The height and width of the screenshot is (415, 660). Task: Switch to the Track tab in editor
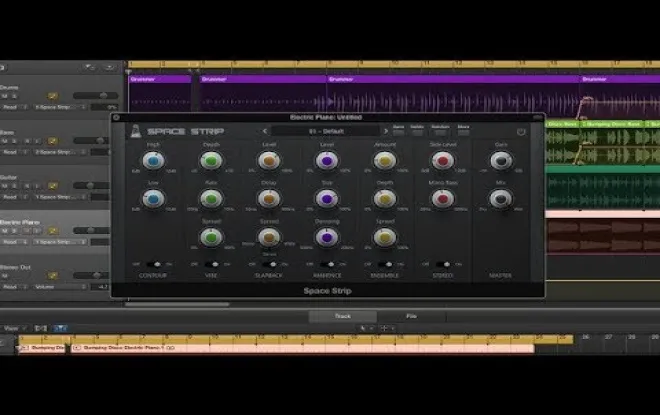click(343, 316)
